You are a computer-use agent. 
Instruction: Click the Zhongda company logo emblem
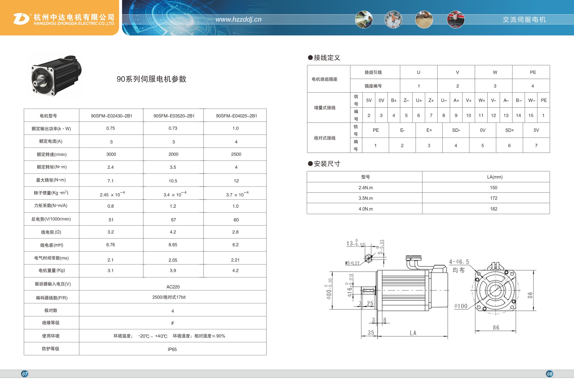coord(21,19)
